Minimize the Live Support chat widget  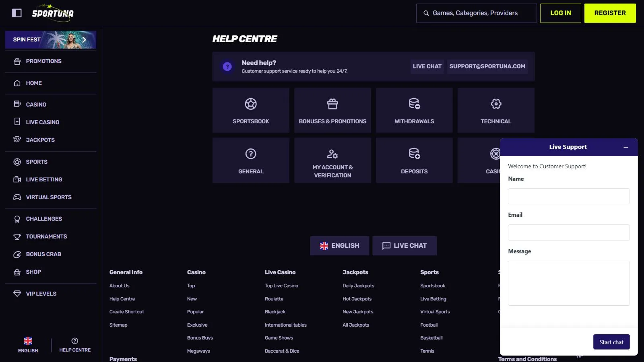click(x=626, y=147)
